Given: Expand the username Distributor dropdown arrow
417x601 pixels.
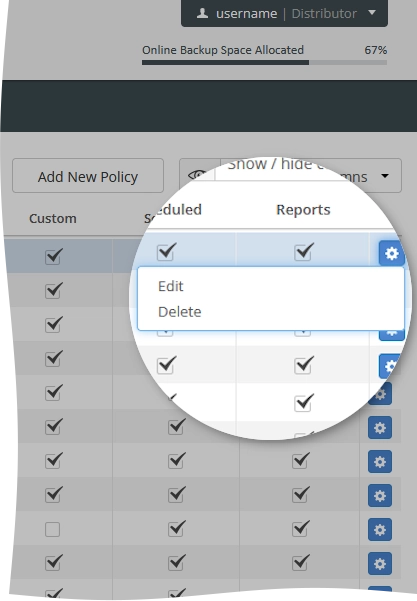Looking at the screenshot, I should click(372, 13).
